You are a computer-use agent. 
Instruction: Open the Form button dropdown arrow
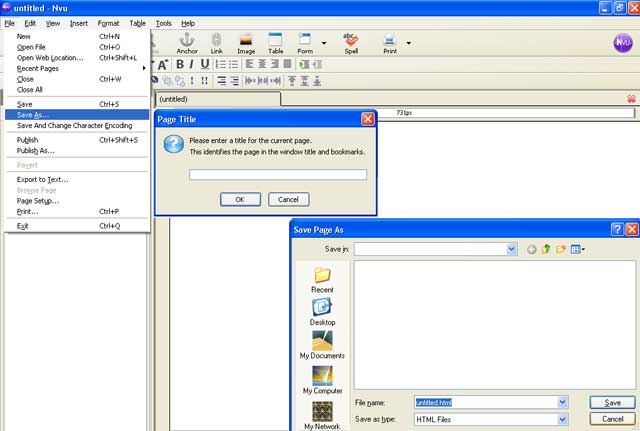324,43
